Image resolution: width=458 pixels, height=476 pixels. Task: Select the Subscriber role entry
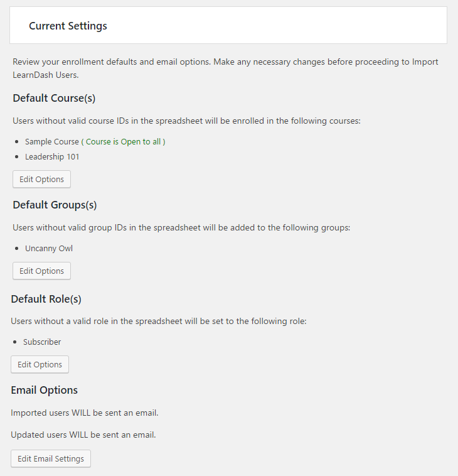42,342
